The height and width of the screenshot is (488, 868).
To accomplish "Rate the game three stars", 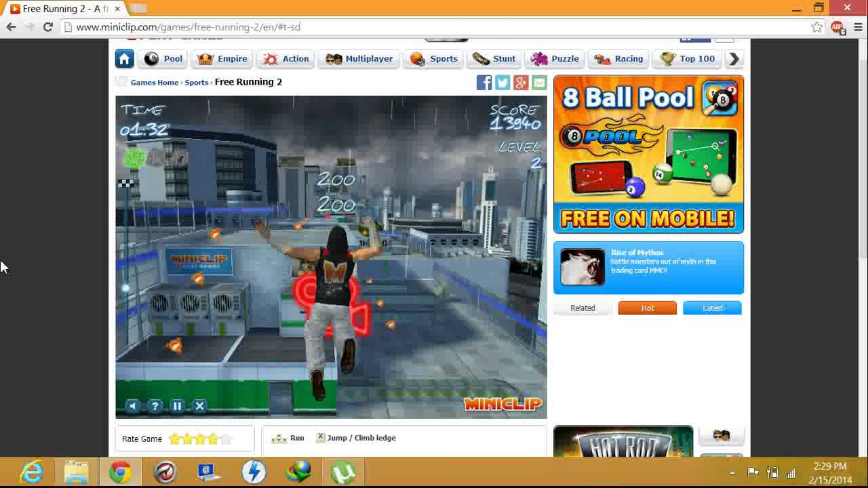I will 200,439.
